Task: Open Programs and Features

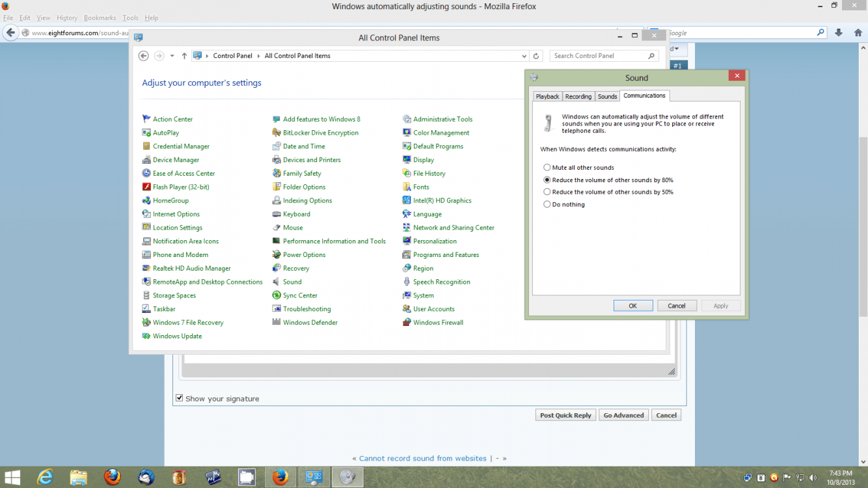Action: [446, 255]
